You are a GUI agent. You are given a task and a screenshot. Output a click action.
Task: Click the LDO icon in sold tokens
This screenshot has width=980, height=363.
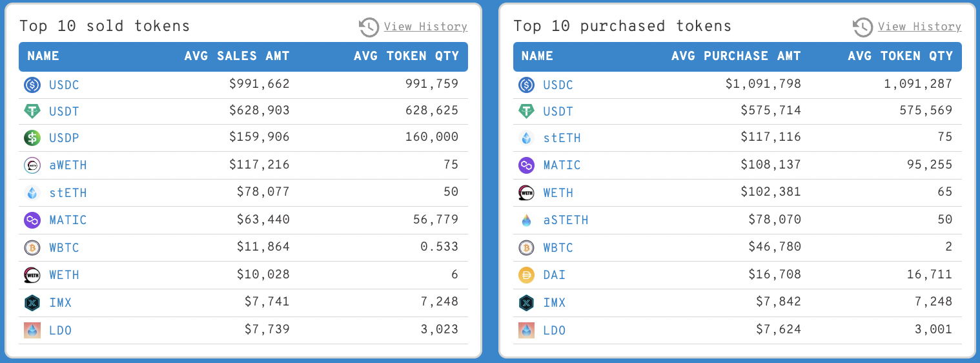coord(32,330)
